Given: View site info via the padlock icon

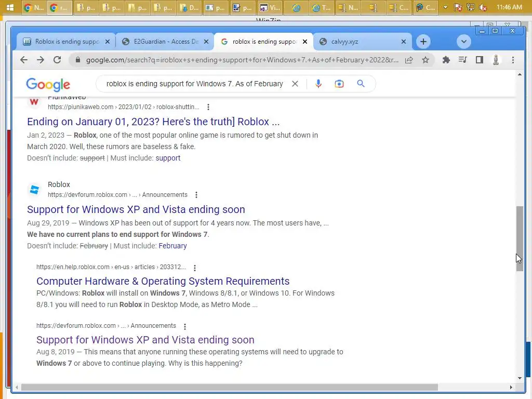Looking at the screenshot, I should (78, 60).
